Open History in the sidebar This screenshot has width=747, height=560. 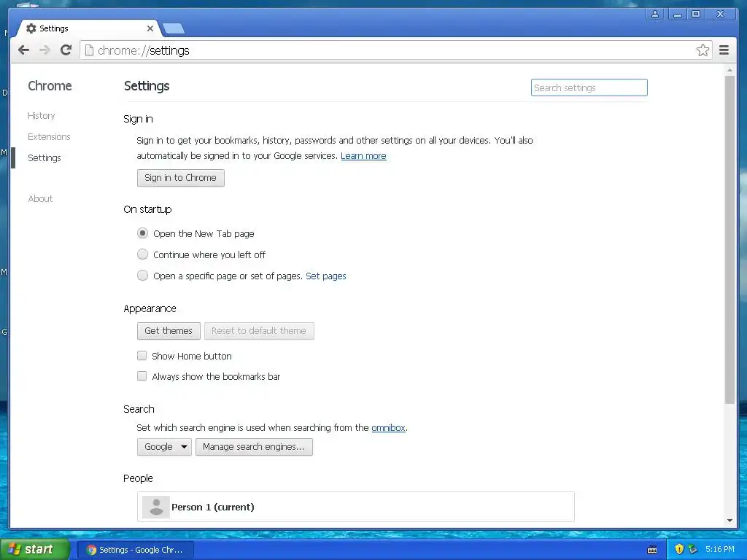click(x=42, y=116)
